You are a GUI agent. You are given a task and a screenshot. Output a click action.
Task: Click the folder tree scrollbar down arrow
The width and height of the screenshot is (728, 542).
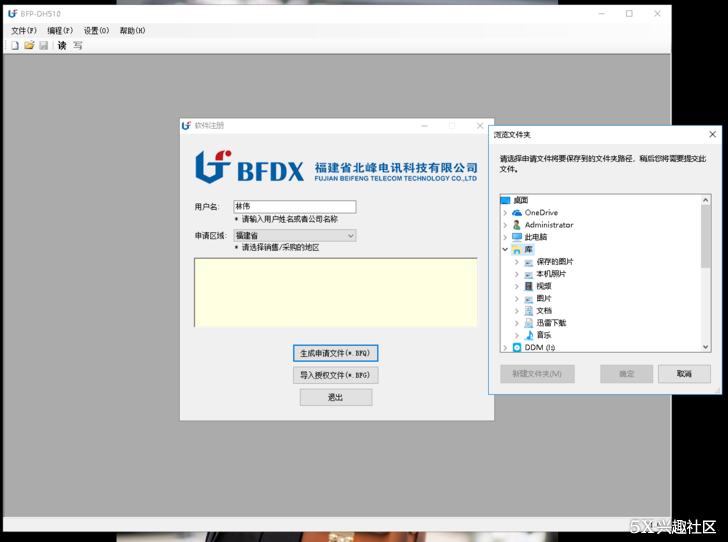[x=706, y=347]
